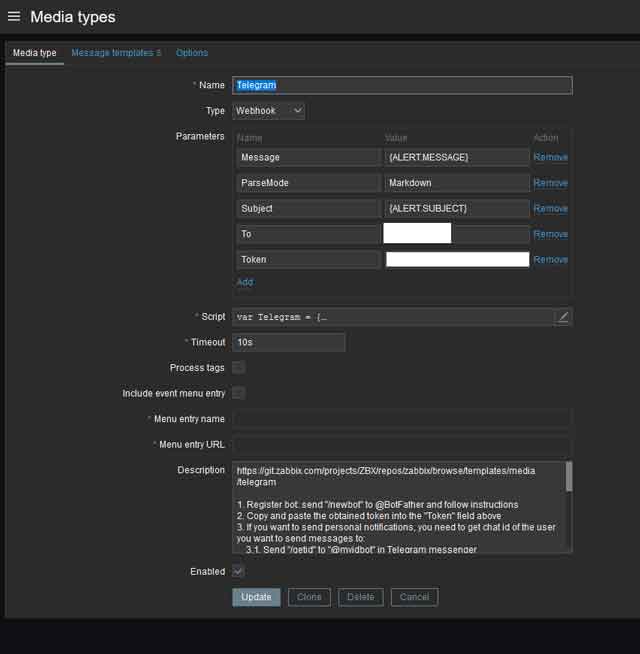Viewport: 640px width, 654px height.
Task: Add a new parameter row
Action: (x=245, y=282)
